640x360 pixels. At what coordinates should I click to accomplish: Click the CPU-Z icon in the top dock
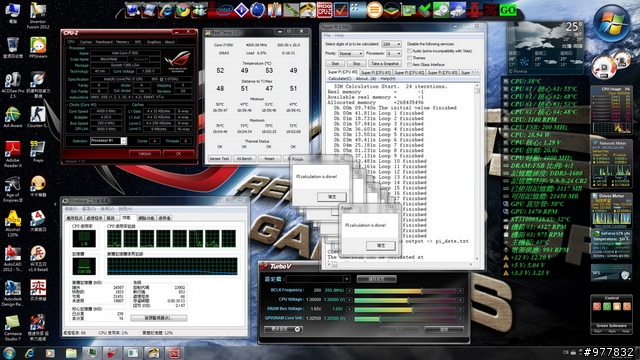324,10
